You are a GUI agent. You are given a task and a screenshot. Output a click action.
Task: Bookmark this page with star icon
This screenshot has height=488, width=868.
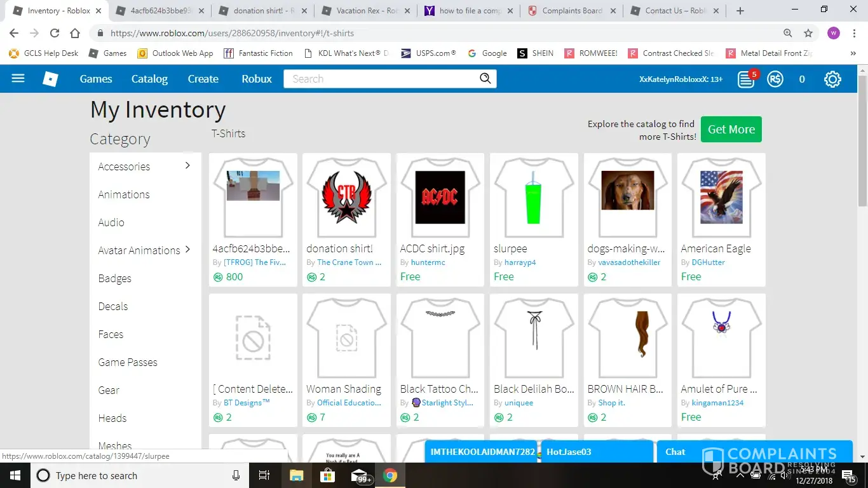[808, 34]
